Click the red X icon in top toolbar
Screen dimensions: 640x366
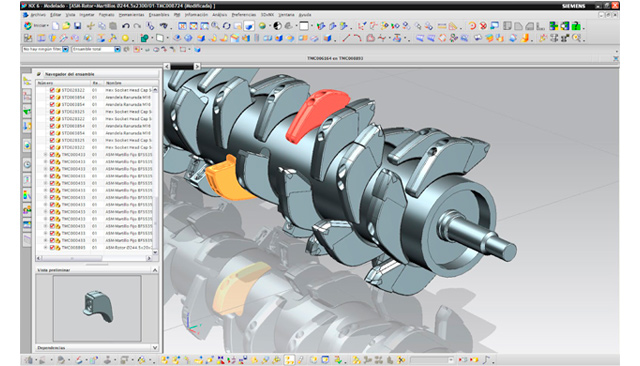click(x=483, y=26)
